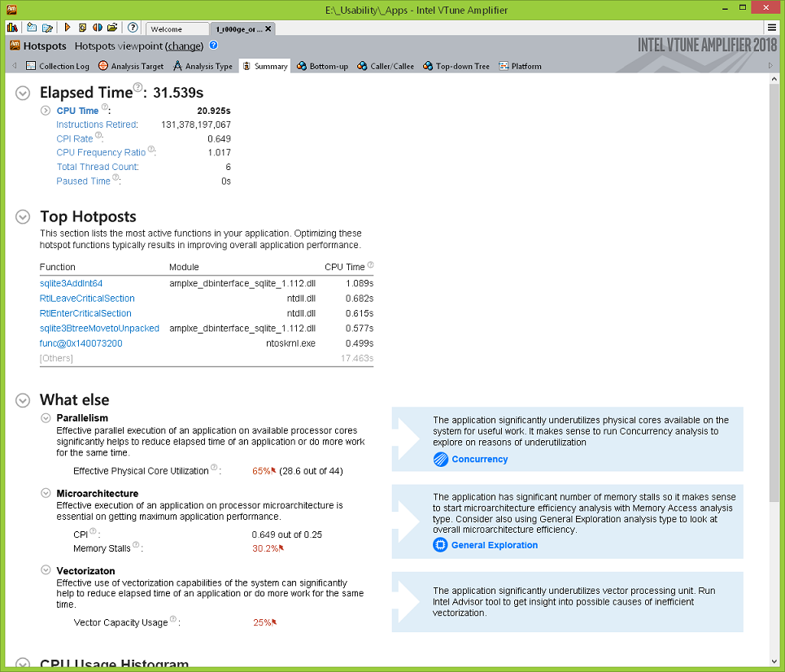The width and height of the screenshot is (785, 672).
Task: Click the New Project toolbar icon
Action: point(30,28)
